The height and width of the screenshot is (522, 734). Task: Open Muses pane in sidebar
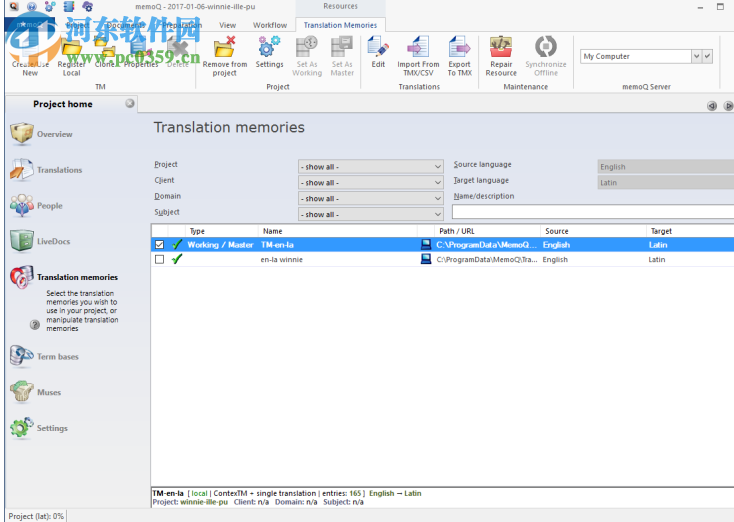(x=36, y=392)
